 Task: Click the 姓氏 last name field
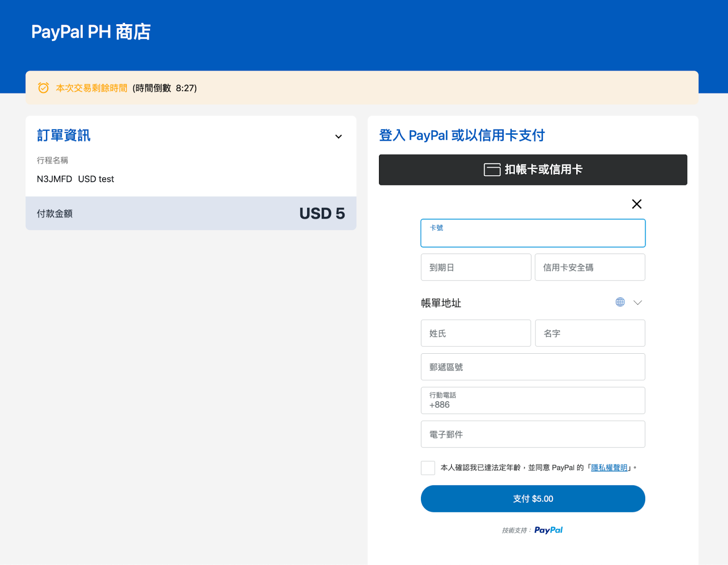pyautogui.click(x=476, y=333)
